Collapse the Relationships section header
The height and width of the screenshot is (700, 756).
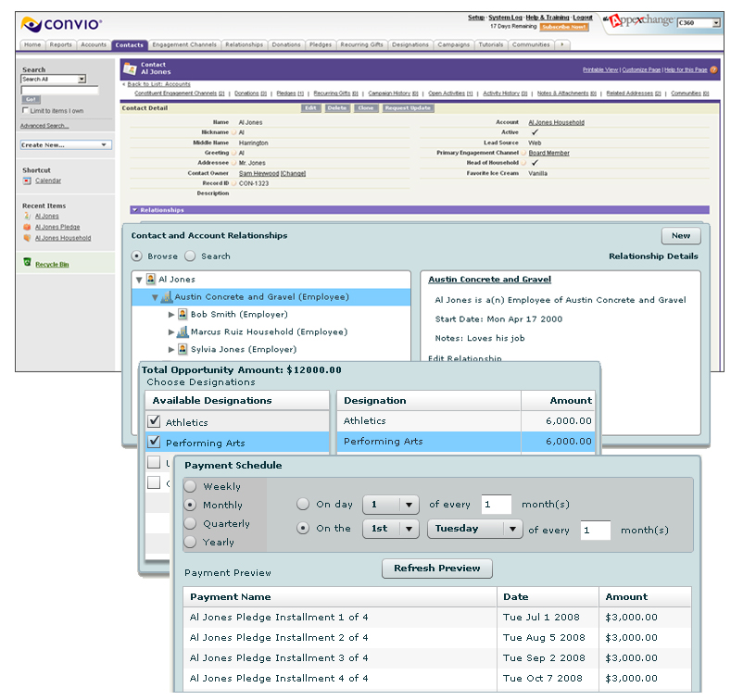tap(134, 210)
